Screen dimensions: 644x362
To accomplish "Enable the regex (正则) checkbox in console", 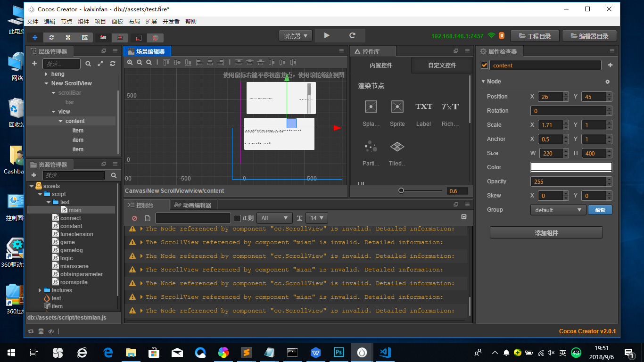I will pyautogui.click(x=238, y=218).
